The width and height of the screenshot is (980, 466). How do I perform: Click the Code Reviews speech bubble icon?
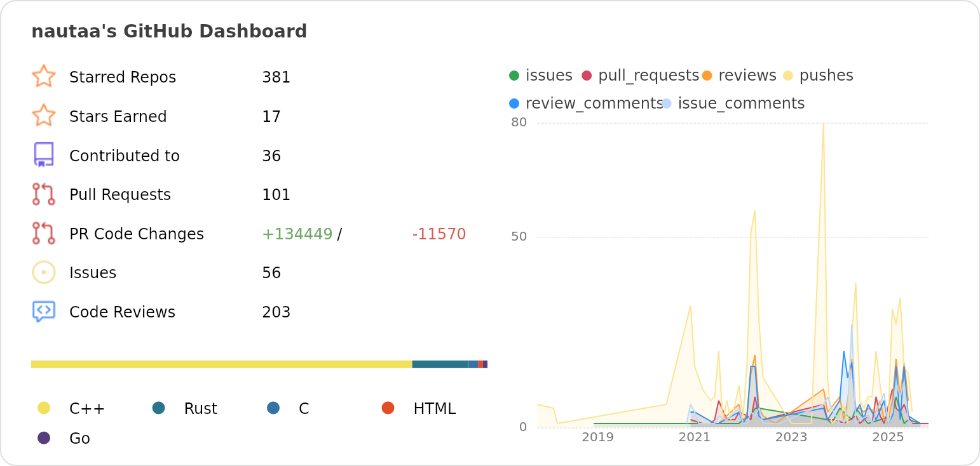coord(43,312)
